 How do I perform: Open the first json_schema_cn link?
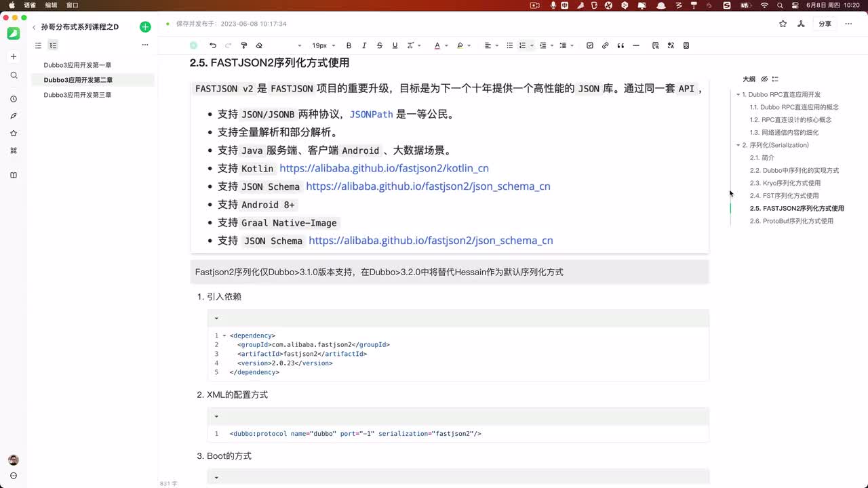pyautogui.click(x=428, y=186)
